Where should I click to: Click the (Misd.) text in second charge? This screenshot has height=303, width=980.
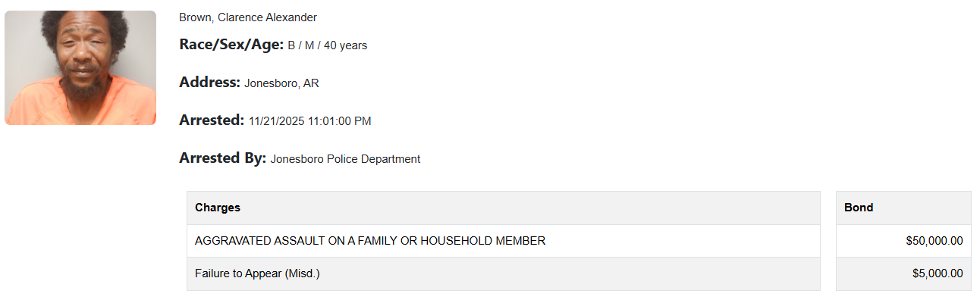click(302, 273)
